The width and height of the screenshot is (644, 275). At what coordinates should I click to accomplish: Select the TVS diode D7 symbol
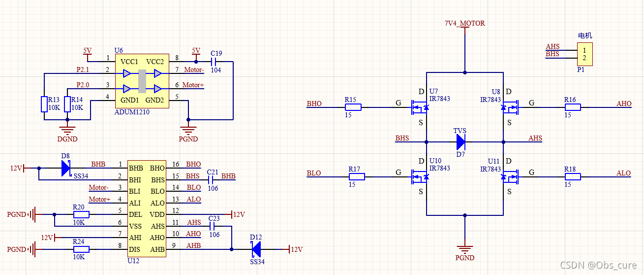click(x=460, y=142)
